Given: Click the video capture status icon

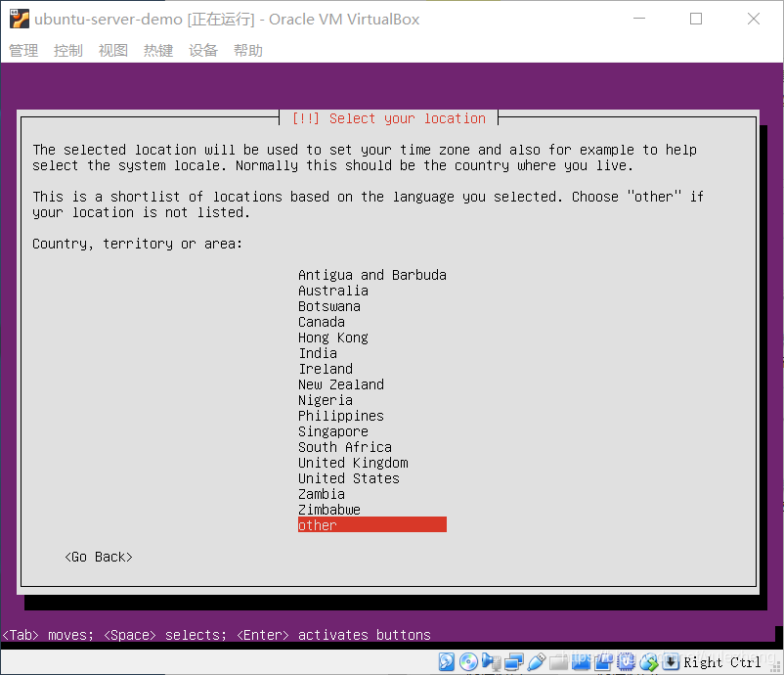Looking at the screenshot, I should [x=603, y=661].
